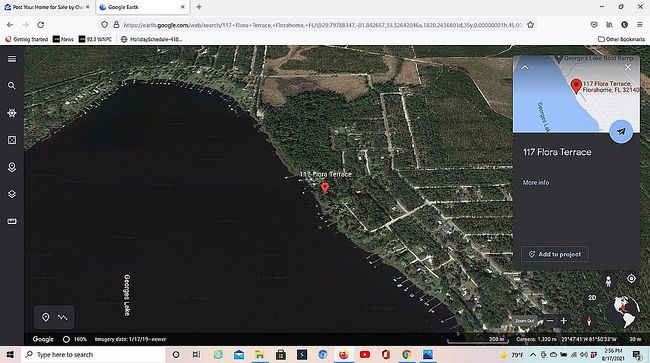The width and height of the screenshot is (650, 363).
Task: Reload the current page
Action: pyautogui.click(x=41, y=25)
